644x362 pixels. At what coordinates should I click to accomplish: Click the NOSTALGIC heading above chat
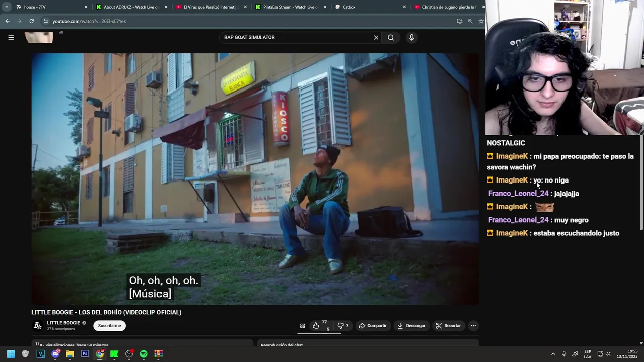tap(506, 143)
